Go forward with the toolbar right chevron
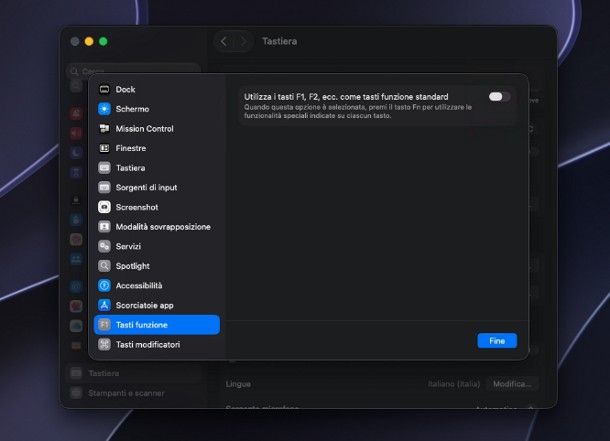 (x=244, y=41)
